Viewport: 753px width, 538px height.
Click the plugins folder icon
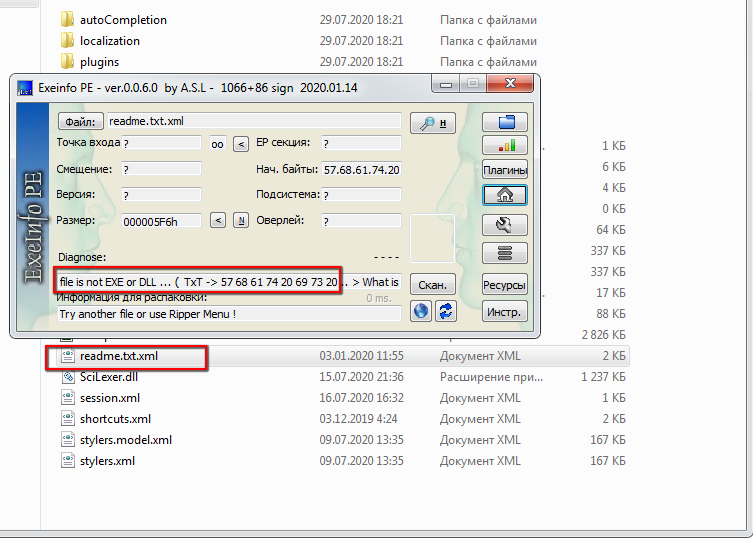[x=67, y=61]
